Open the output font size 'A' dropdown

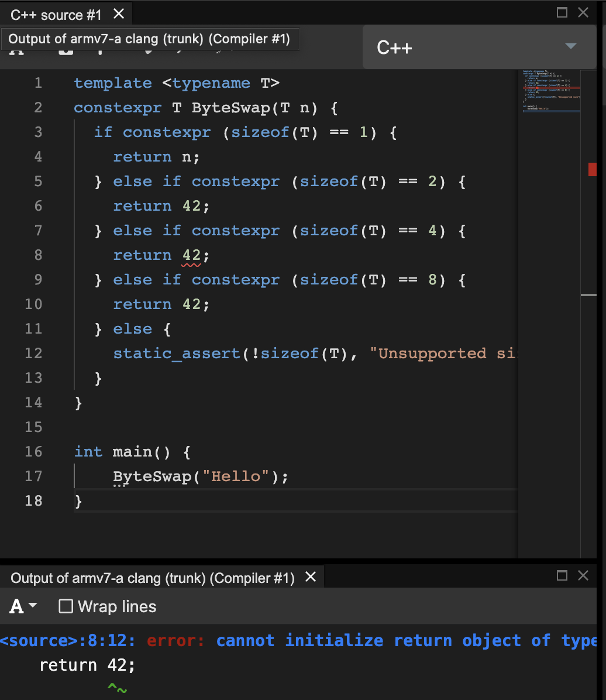coord(23,606)
